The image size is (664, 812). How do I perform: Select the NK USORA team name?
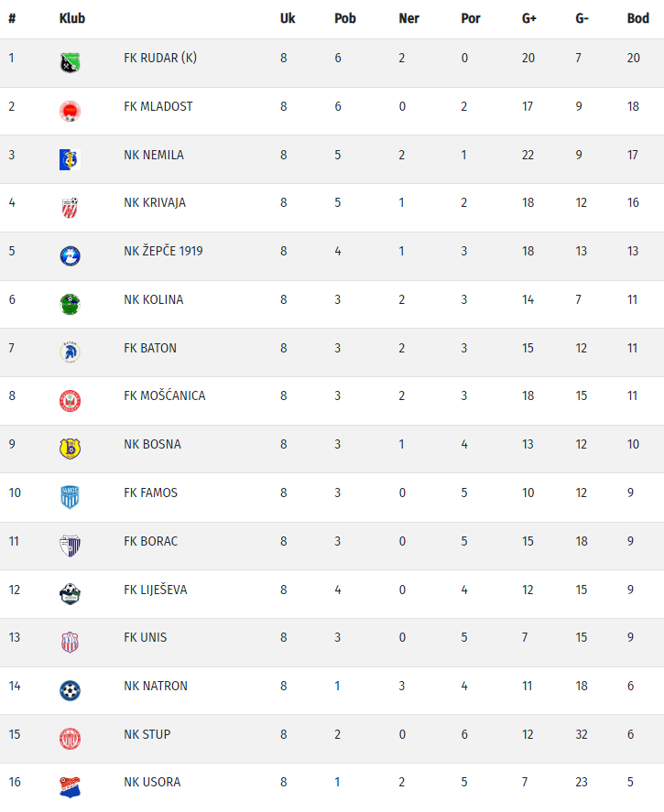(152, 782)
